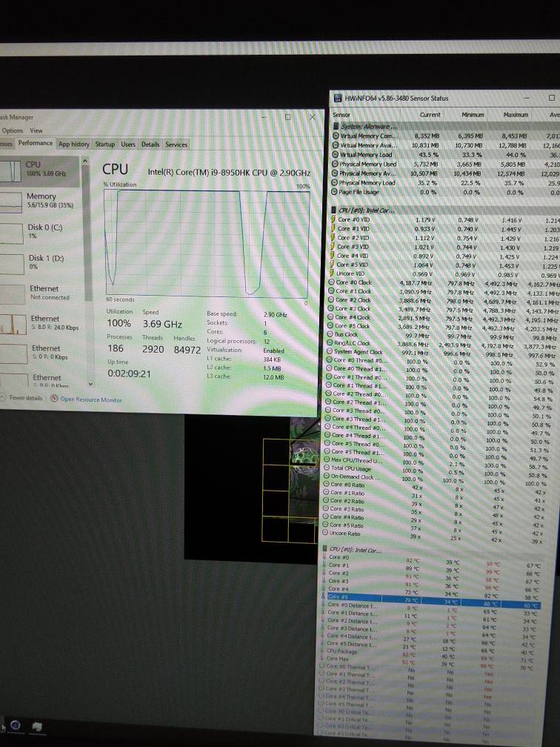Viewport: 560px width, 747px height.
Task: Switch to the Users tab
Action: click(128, 144)
